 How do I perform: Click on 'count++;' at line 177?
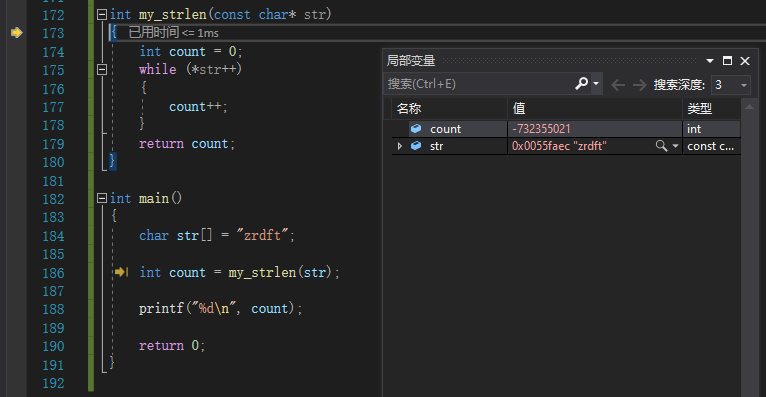click(198, 106)
